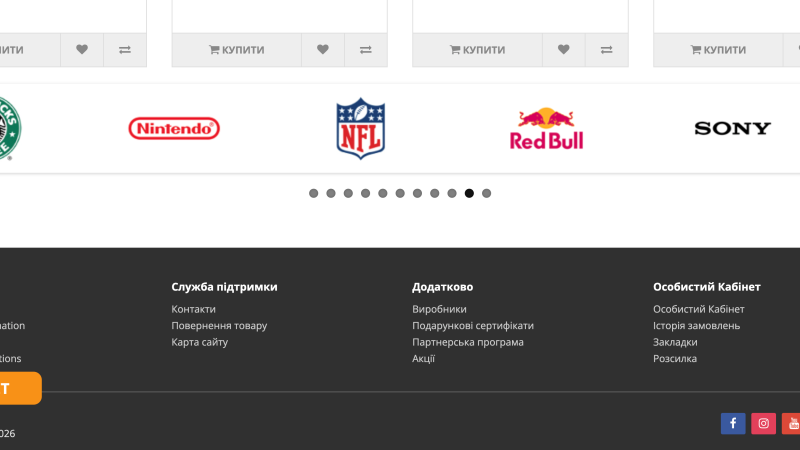Open Карта сайту link
Screen dimensions: 800x450
(x=199, y=342)
